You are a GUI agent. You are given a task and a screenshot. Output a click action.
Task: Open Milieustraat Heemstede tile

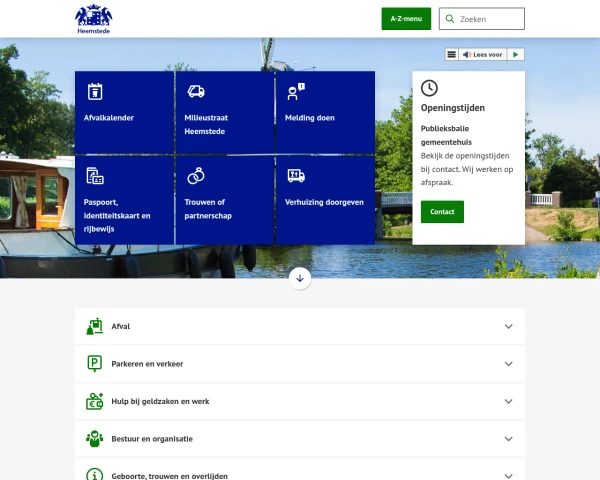point(225,112)
